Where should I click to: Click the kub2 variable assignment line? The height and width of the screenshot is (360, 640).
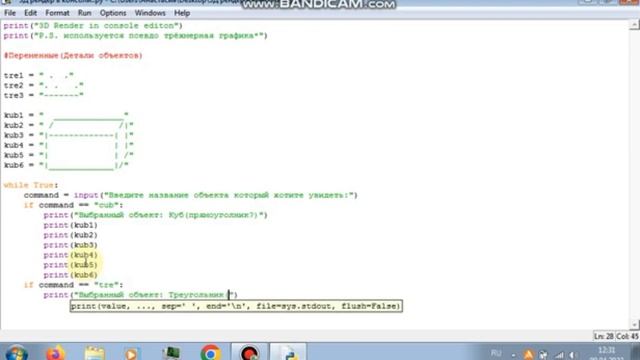click(69, 125)
